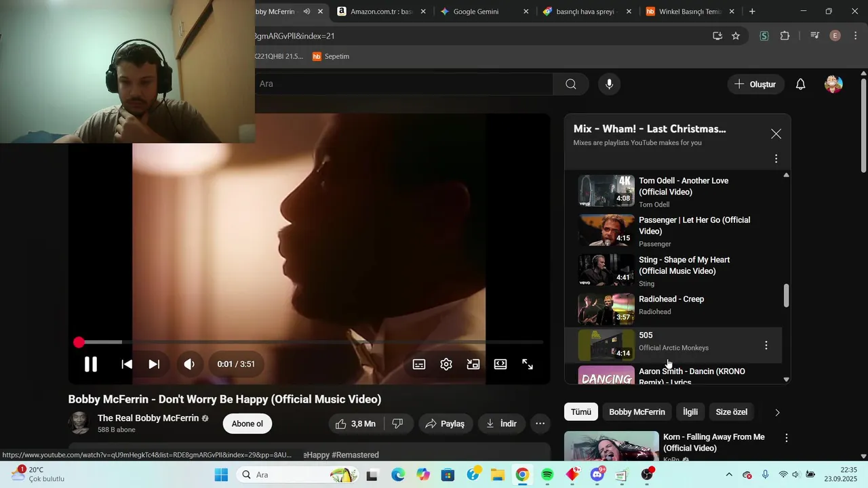Subscribe with the Abone ol button

click(247, 424)
